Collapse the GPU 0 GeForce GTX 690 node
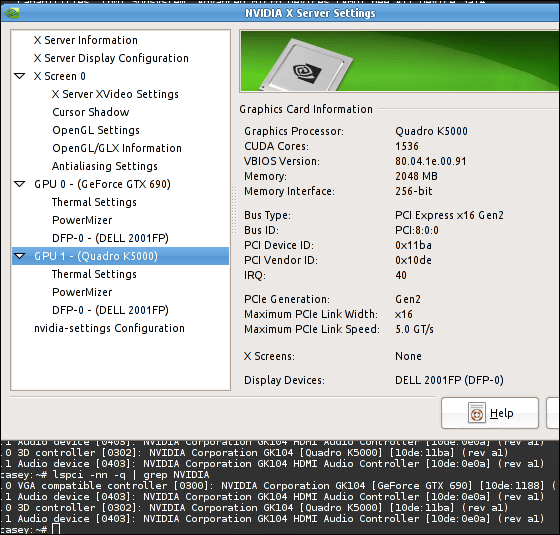The height and width of the screenshot is (535, 560). 20,184
